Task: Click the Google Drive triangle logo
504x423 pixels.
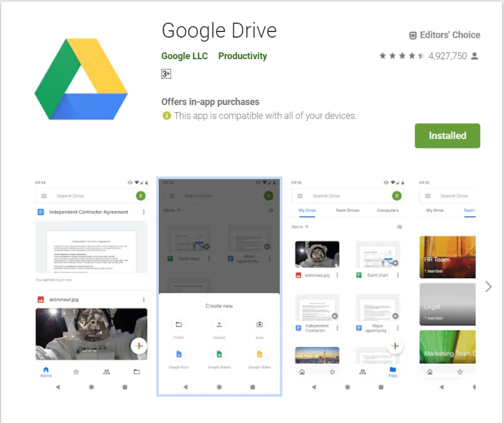Action: click(x=81, y=79)
